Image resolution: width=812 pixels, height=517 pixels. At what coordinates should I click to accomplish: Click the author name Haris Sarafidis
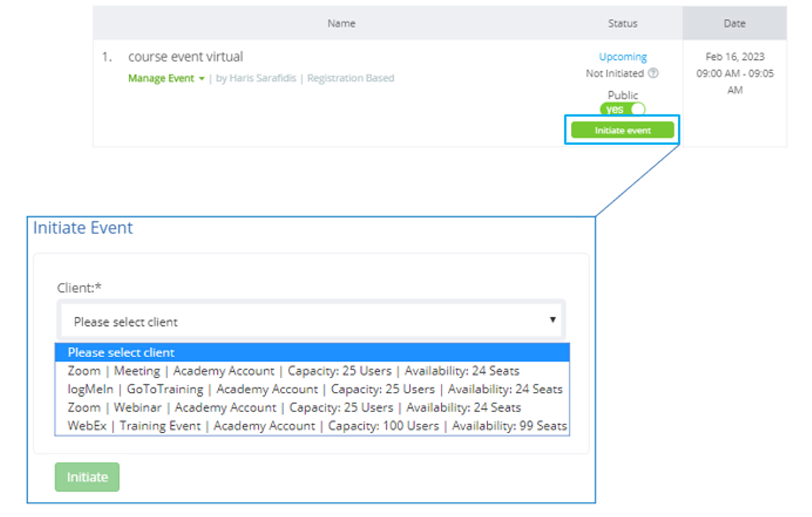262,78
